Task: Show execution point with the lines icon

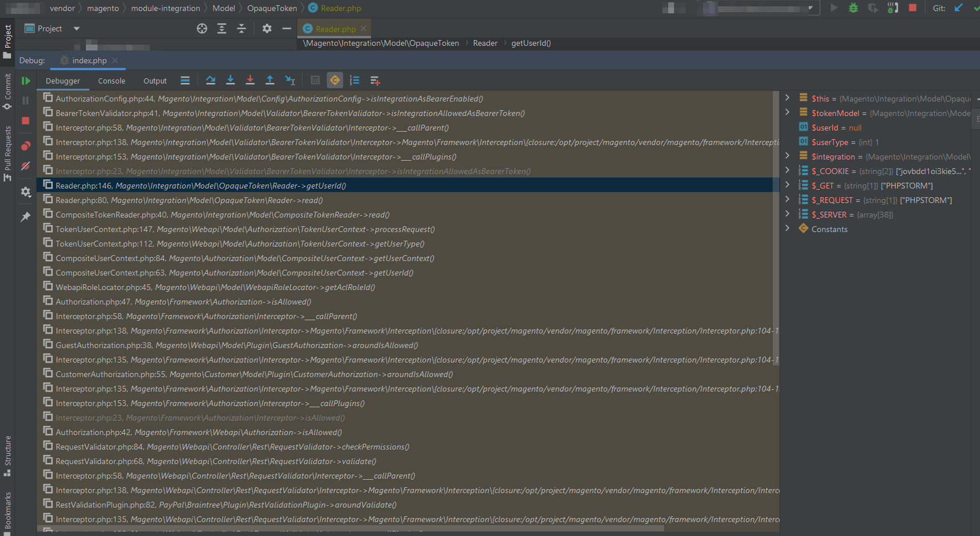Action: pyautogui.click(x=185, y=81)
